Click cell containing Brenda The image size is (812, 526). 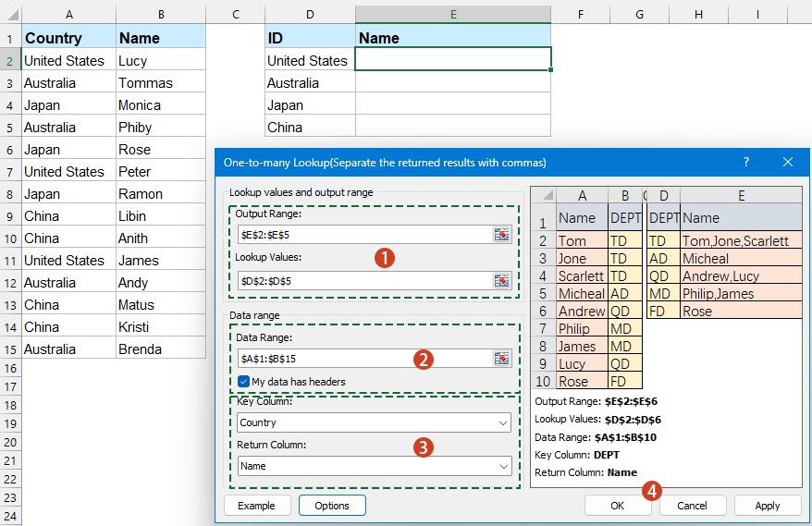[x=161, y=349]
